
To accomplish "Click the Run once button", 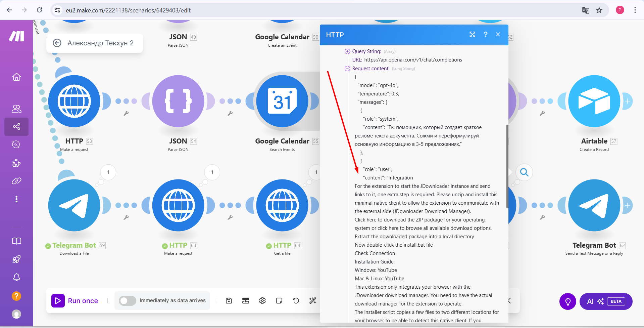I will point(75,301).
